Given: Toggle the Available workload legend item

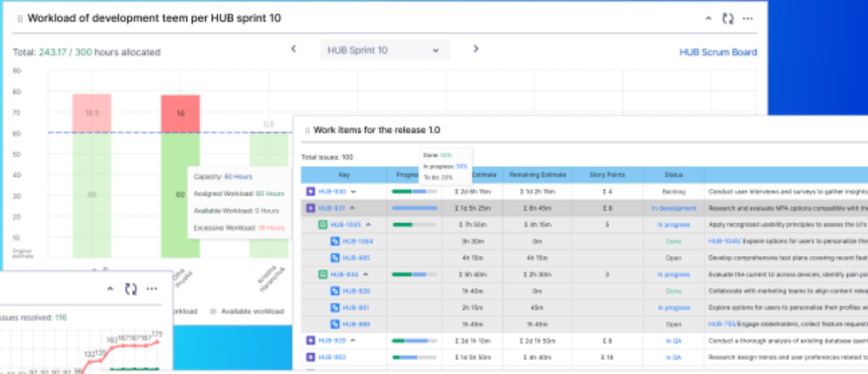Looking at the screenshot, I should pyautogui.click(x=247, y=312).
